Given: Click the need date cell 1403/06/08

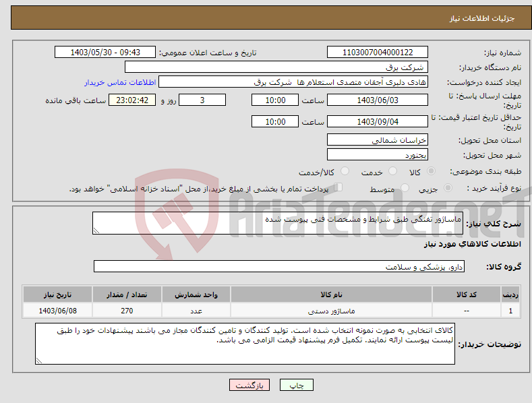Looking at the screenshot, I should tap(58, 311).
